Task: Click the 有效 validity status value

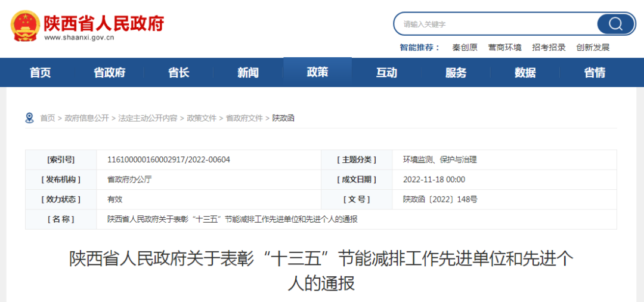Action: click(x=115, y=200)
